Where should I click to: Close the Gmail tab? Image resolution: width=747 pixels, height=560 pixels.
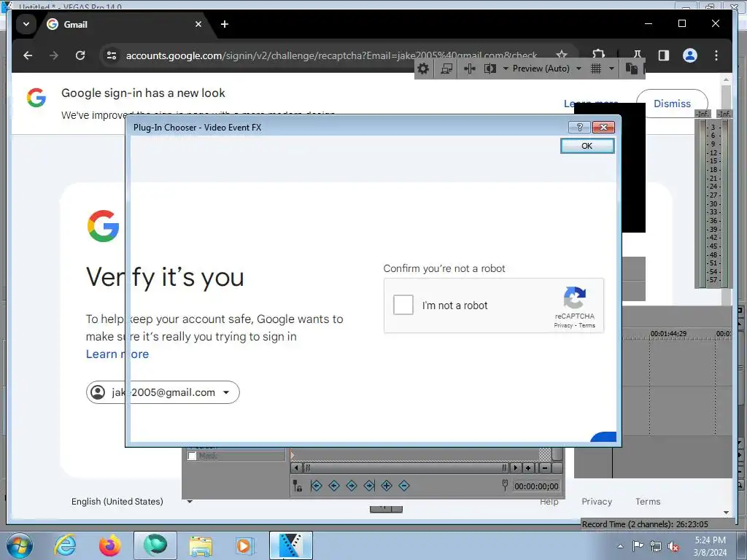[198, 24]
